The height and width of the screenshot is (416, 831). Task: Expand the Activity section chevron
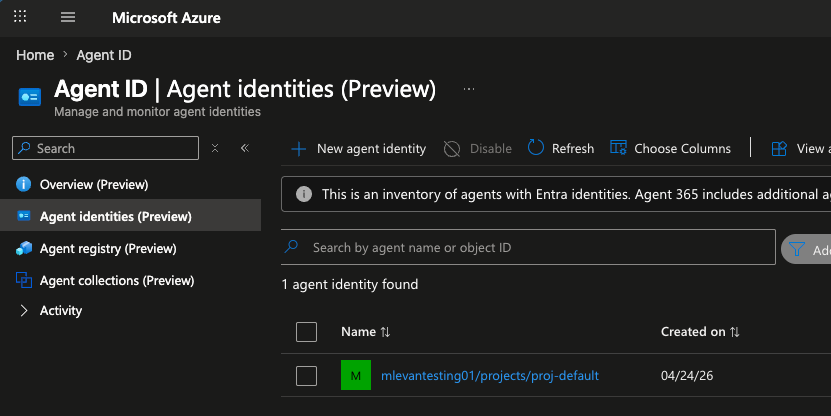tap(23, 311)
